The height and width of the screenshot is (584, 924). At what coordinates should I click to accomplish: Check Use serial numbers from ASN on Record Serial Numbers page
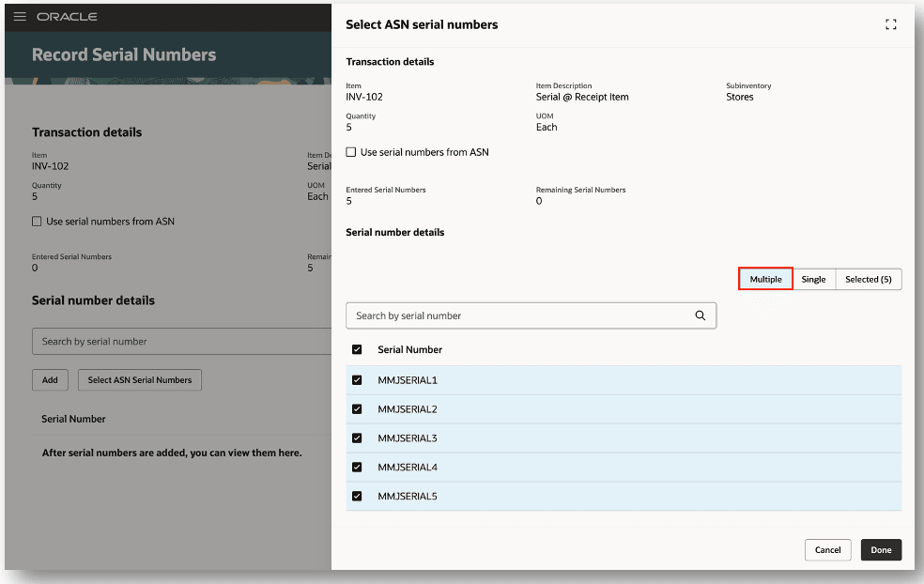coord(36,221)
